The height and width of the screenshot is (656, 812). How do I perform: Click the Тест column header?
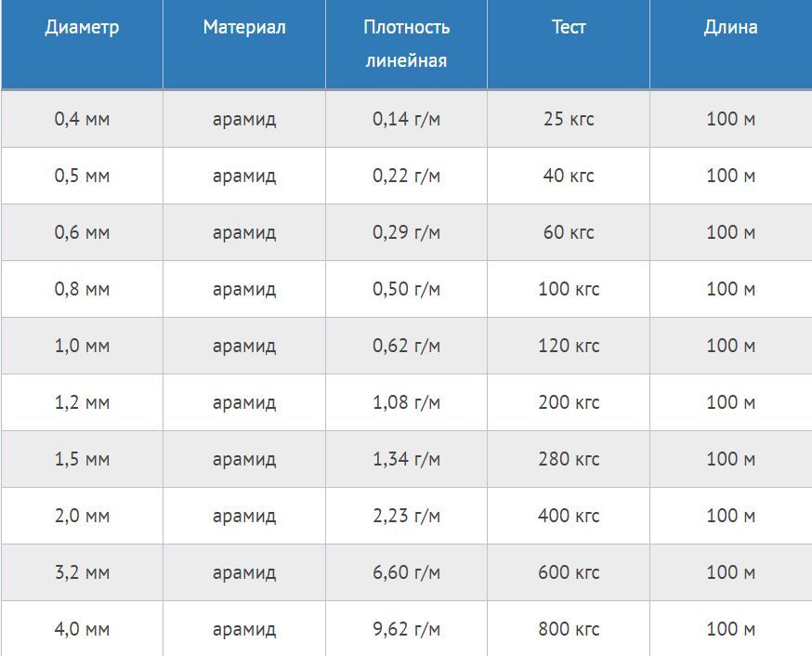[x=568, y=44]
